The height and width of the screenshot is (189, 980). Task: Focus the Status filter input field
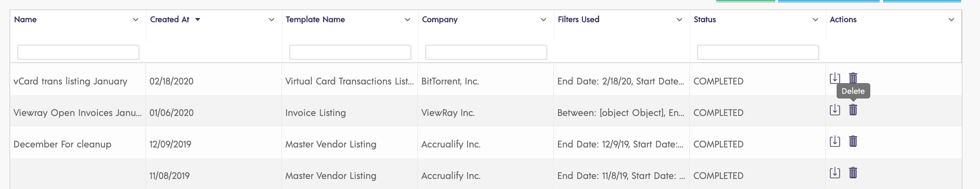[758, 52]
